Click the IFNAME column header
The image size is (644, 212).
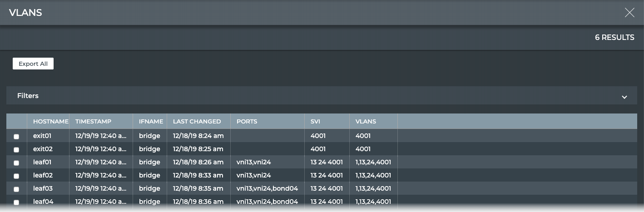[151, 122]
